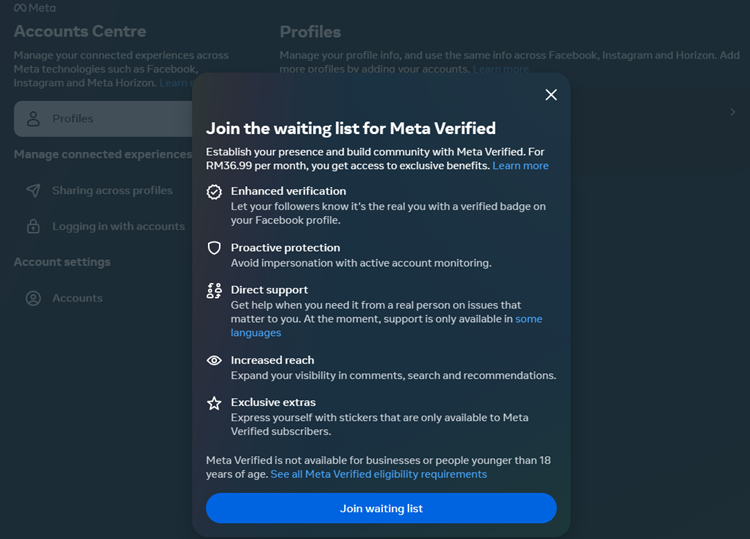Click the Manage connected experiences label
750x539 pixels.
103,154
